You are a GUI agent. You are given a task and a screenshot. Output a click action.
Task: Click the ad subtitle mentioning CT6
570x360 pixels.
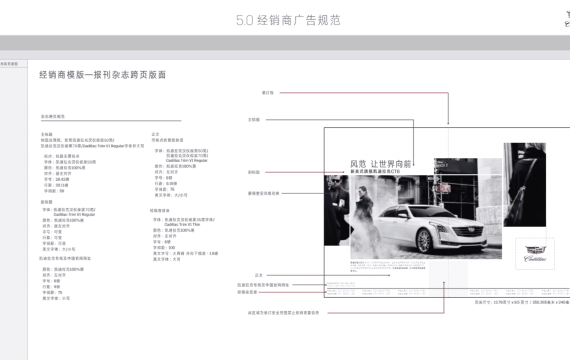(x=375, y=171)
